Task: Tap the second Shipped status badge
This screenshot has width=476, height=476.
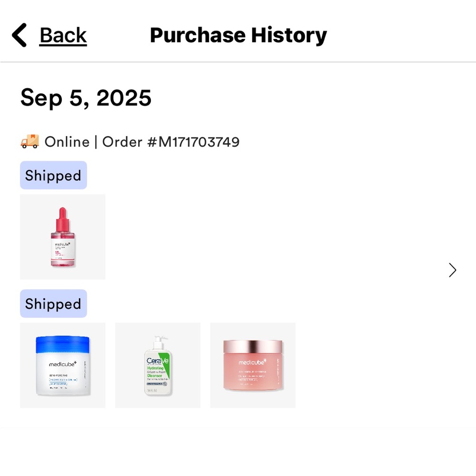Action: pyautogui.click(x=53, y=304)
